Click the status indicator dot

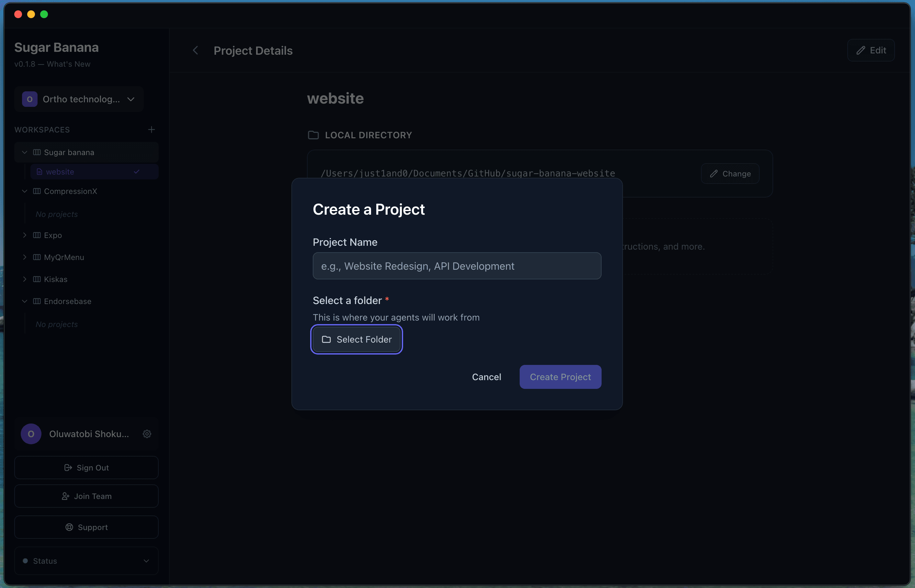pyautogui.click(x=25, y=560)
